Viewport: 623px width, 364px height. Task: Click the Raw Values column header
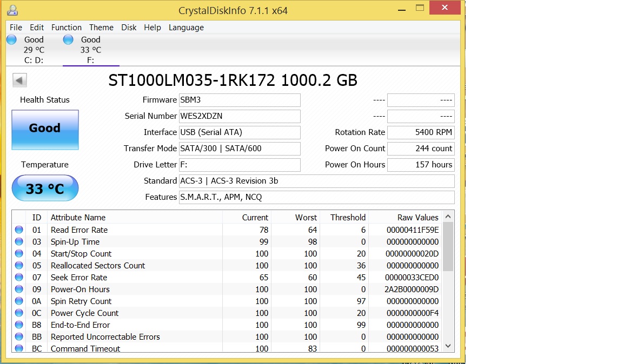coord(417,218)
